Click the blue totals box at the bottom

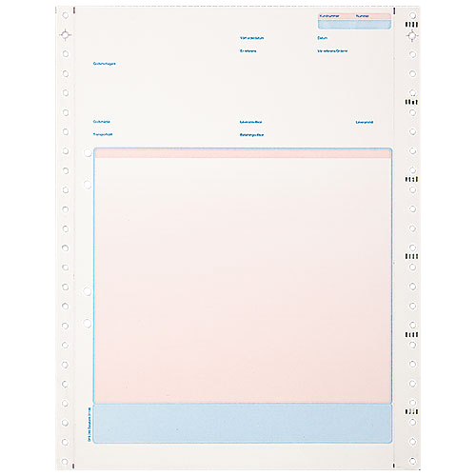tap(243, 424)
